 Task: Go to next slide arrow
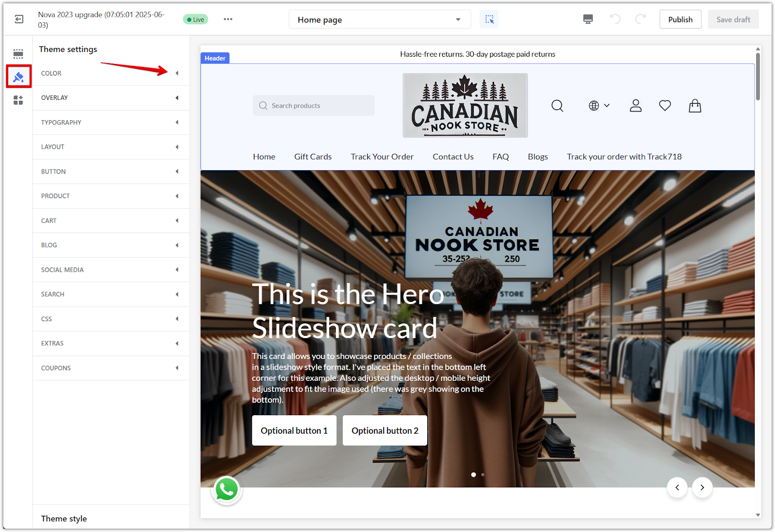[x=702, y=487]
